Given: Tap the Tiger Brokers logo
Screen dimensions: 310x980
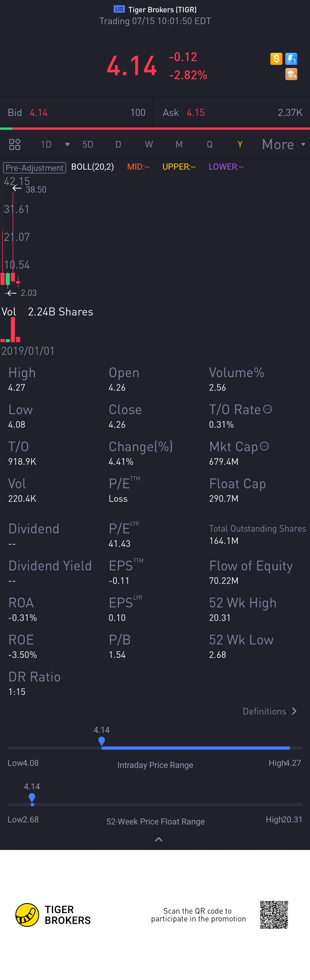Looking at the screenshot, I should click(53, 915).
